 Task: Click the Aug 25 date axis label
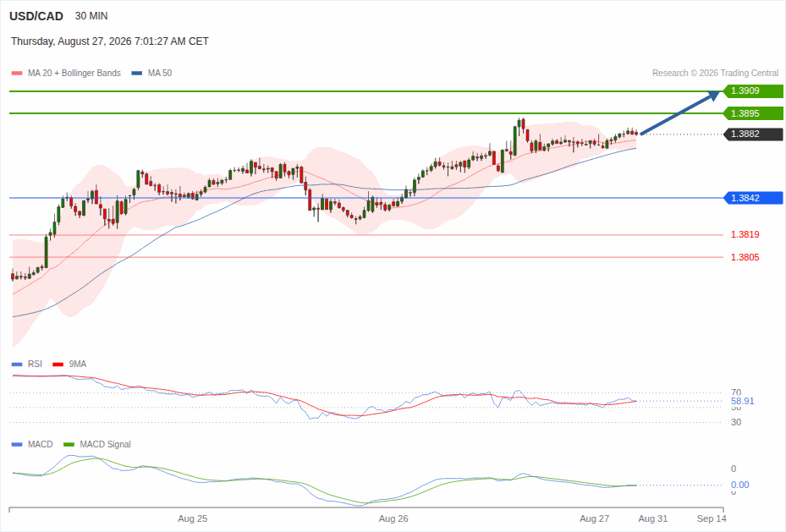[x=193, y=518]
